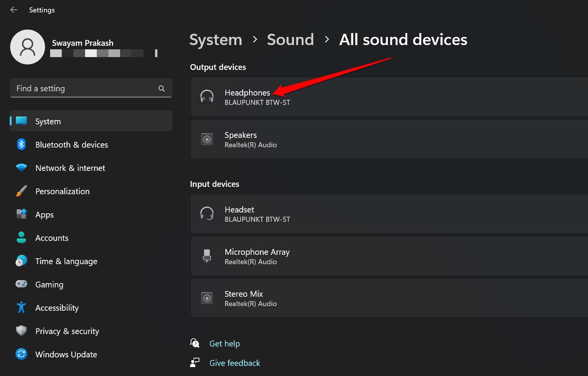The height and width of the screenshot is (376, 588).
Task: Click the Gaming controller icon
Action: pos(21,284)
